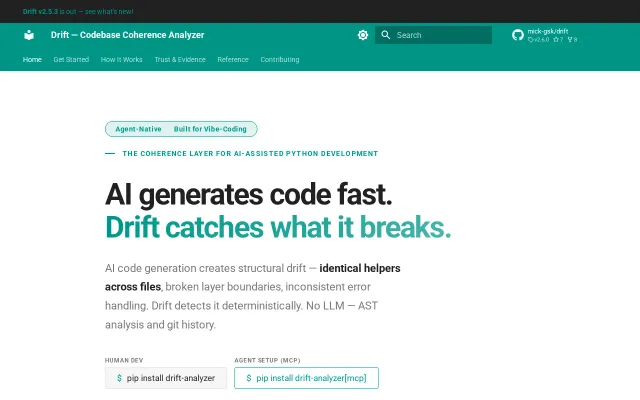The width and height of the screenshot is (640, 400).
Task: Click the repo stars count
Action: pos(558,40)
